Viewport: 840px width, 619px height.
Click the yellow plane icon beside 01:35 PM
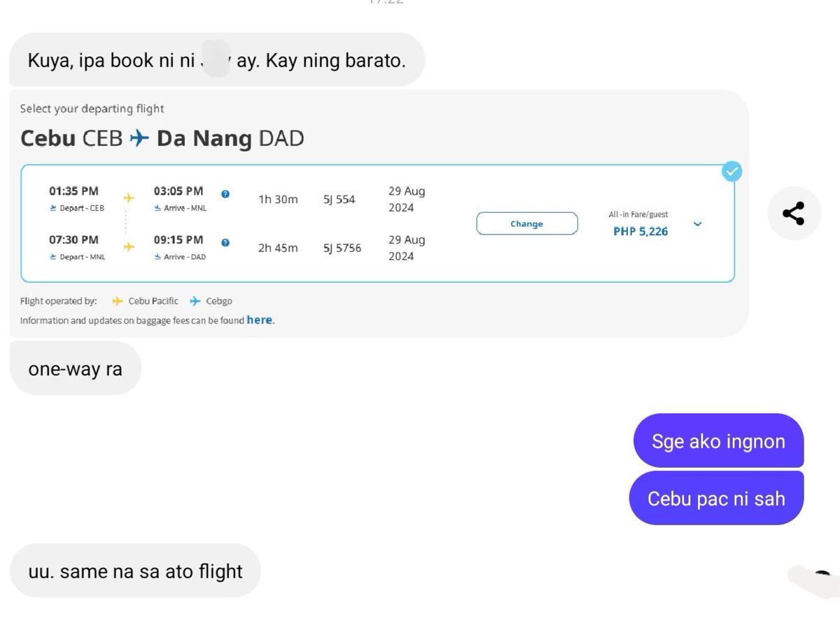(x=129, y=198)
